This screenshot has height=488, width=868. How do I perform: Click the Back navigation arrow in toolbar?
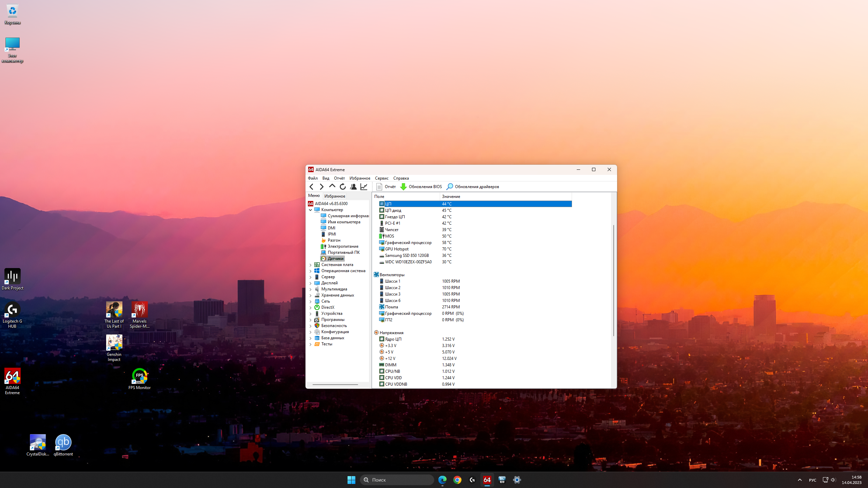point(311,186)
